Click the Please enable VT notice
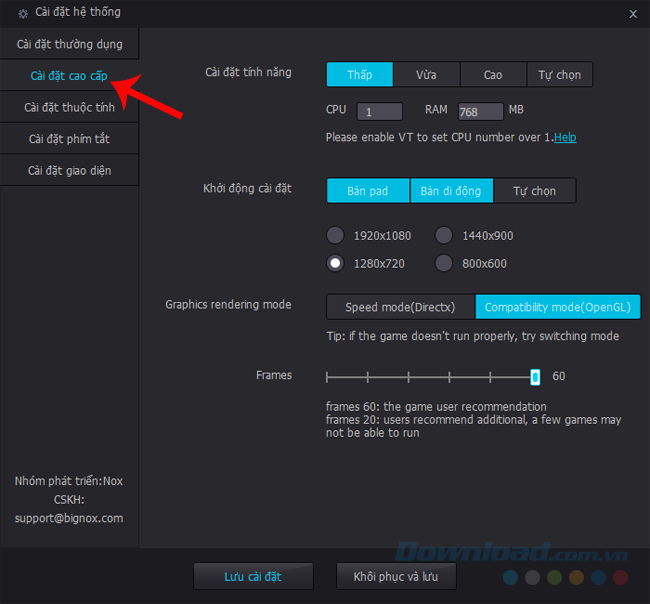The height and width of the screenshot is (604, 650). click(440, 137)
